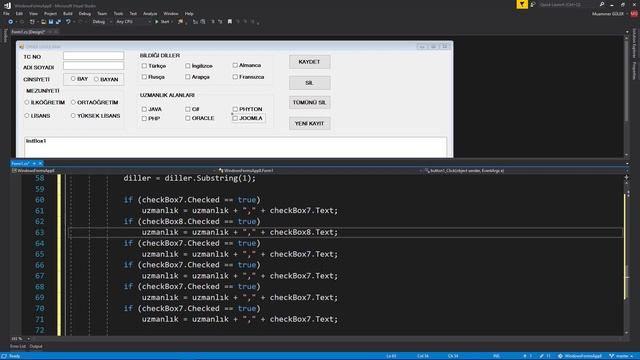Open the Any CPU platform dropdown
The height and width of the screenshot is (360, 640).
pyautogui.click(x=133, y=22)
